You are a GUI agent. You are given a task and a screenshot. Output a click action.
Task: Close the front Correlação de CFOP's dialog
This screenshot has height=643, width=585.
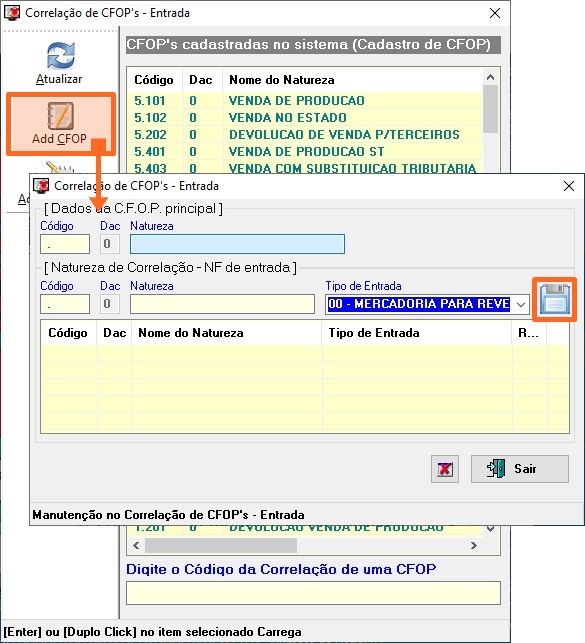pyautogui.click(x=569, y=186)
